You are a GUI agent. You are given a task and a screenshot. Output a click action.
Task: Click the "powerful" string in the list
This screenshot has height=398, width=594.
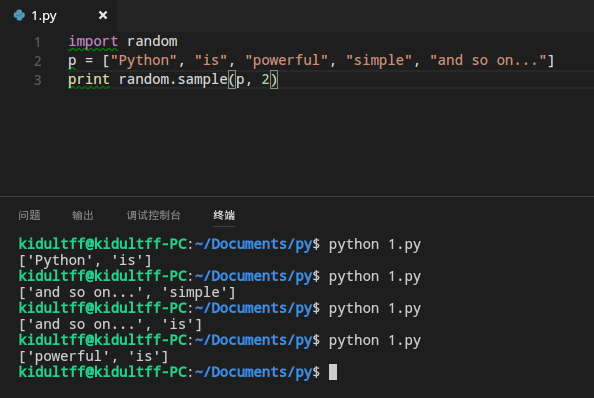click(286, 61)
